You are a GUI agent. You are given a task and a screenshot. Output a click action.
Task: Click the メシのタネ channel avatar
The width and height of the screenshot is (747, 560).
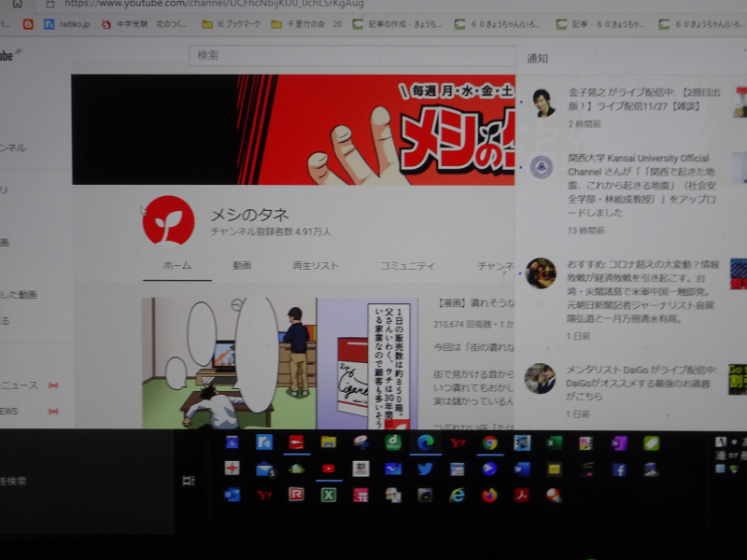[x=169, y=220]
